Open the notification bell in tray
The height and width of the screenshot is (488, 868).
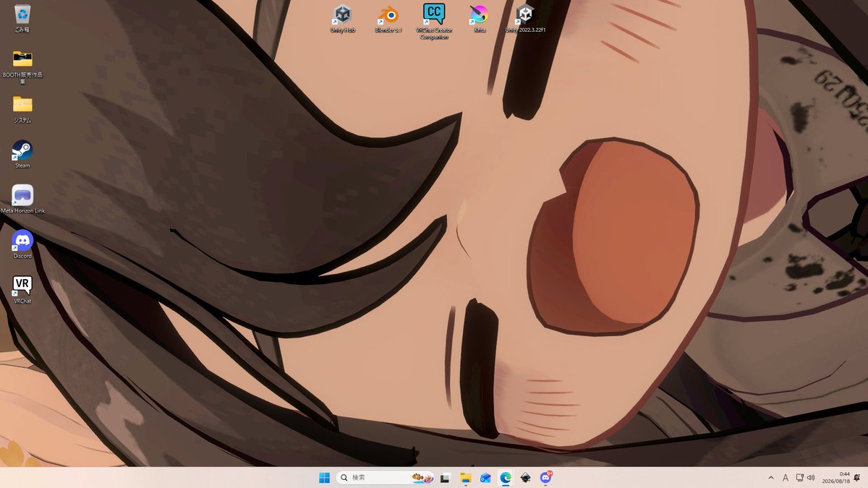tap(857, 478)
